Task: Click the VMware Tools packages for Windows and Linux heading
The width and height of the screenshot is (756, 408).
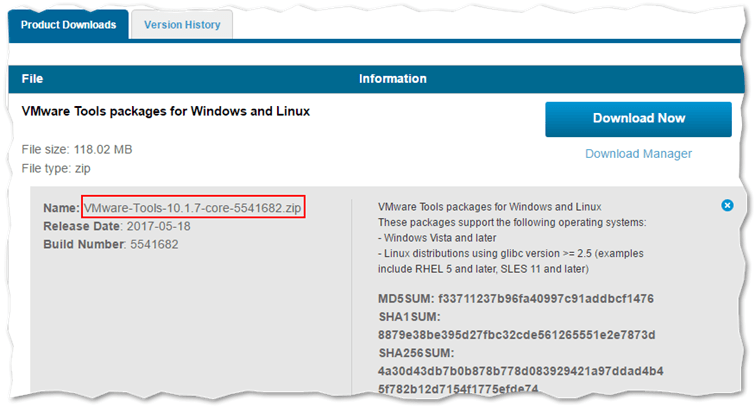Action: tap(166, 111)
